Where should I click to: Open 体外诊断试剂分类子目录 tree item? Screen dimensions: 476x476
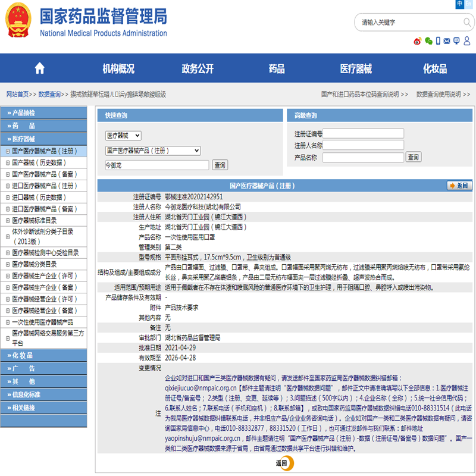click(x=42, y=236)
